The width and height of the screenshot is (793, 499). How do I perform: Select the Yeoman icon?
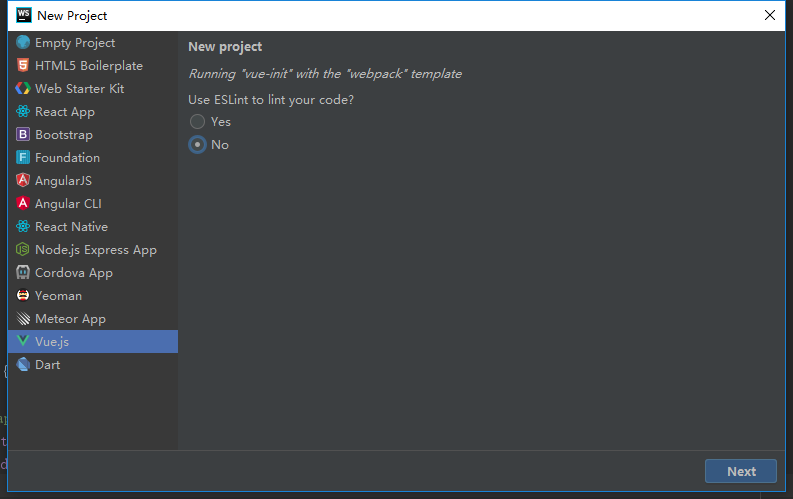pyautogui.click(x=23, y=295)
